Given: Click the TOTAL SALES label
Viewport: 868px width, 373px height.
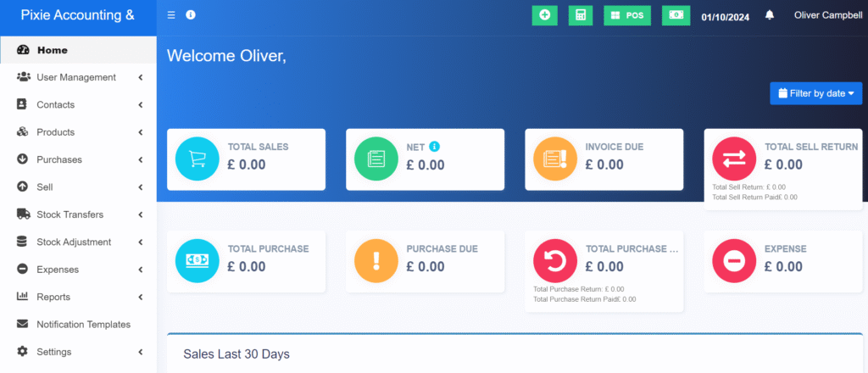Looking at the screenshot, I should (258, 148).
